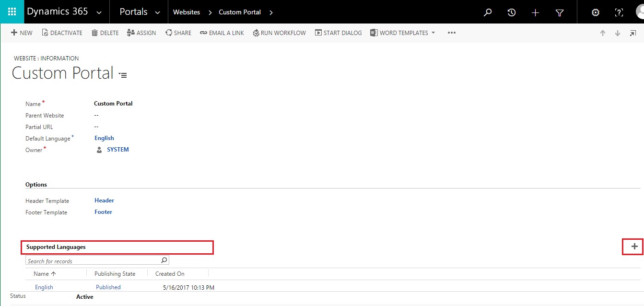Sort by Publishing State column

(115, 274)
